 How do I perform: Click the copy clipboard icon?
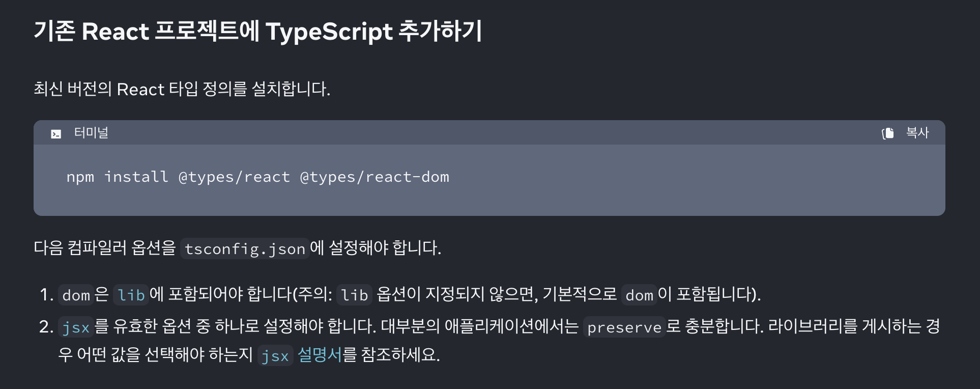[x=888, y=133]
